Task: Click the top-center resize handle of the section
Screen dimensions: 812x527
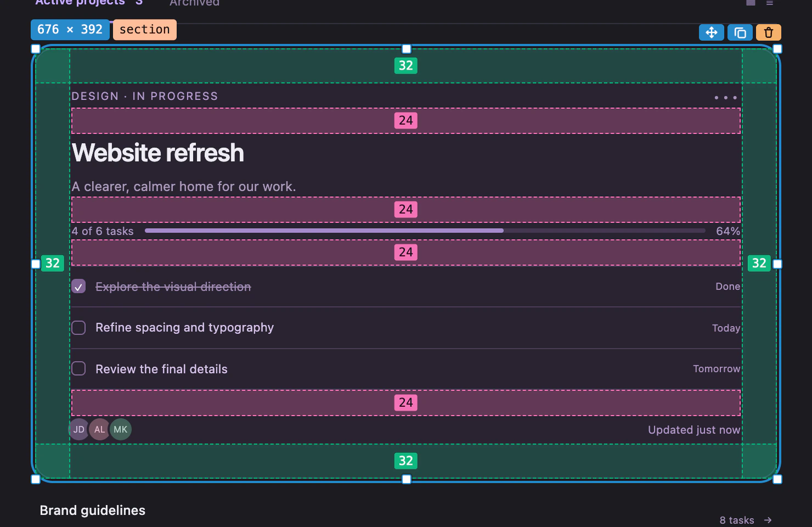Action: (407, 49)
